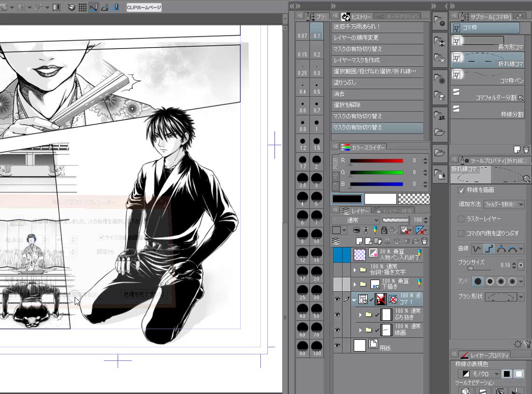
Task: Toggle set as reference layer lighthouse icon
Action: [x=366, y=230]
